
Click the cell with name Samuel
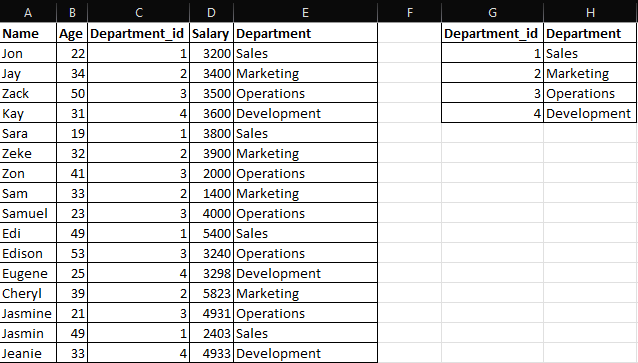[x=28, y=213]
